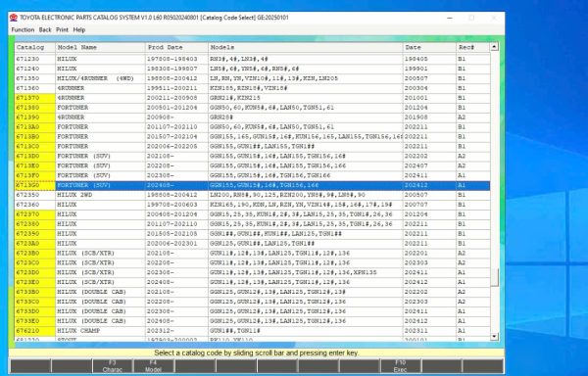Click the F4 Model function button
The image size is (588, 376).
(154, 366)
